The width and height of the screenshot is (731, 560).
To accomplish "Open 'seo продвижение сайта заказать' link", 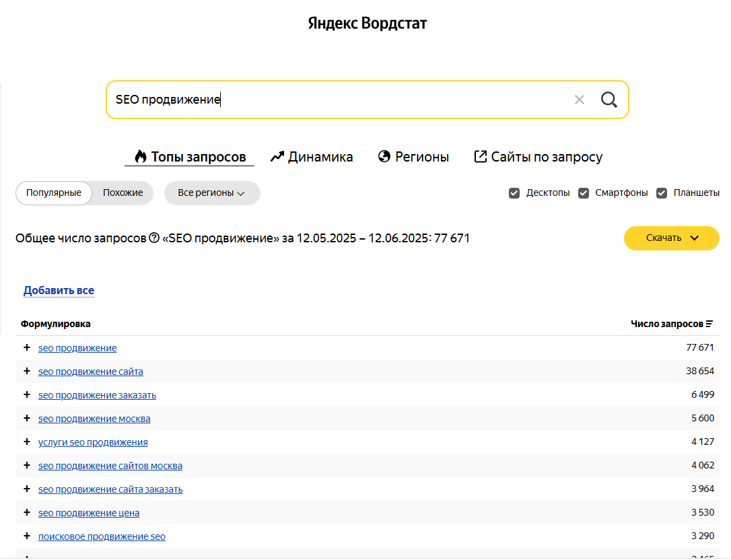I will (110, 489).
